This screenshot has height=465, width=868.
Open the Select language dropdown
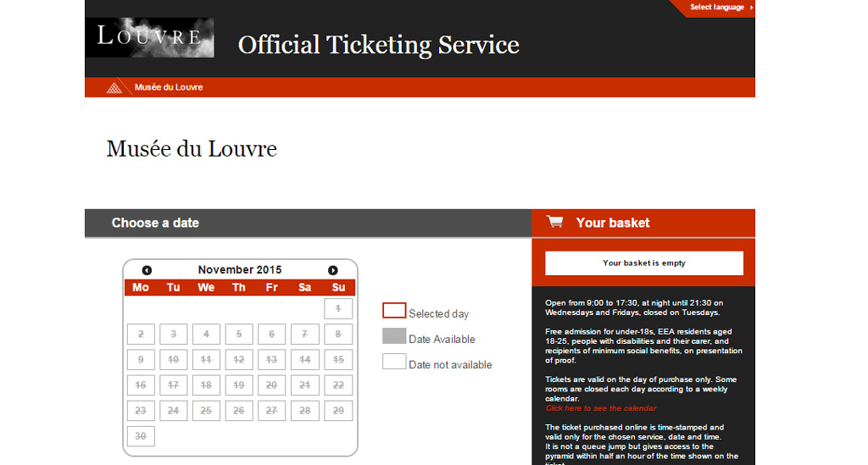[721, 8]
